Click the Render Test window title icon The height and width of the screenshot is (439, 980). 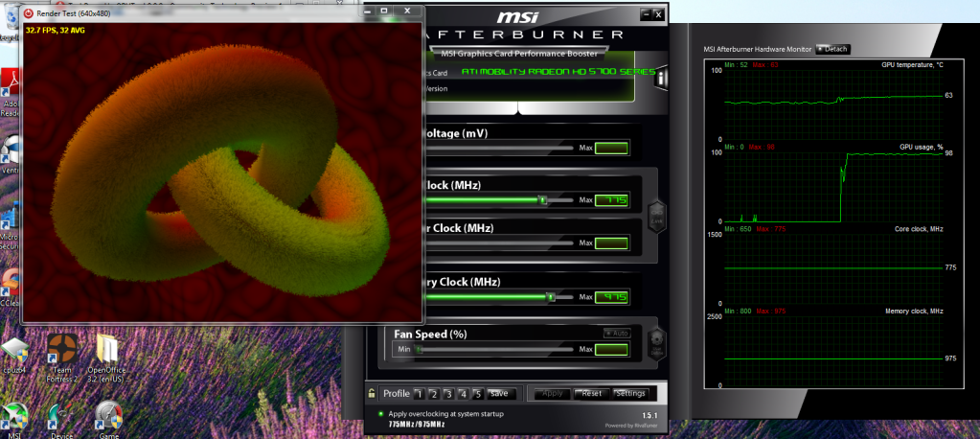pyautogui.click(x=29, y=12)
